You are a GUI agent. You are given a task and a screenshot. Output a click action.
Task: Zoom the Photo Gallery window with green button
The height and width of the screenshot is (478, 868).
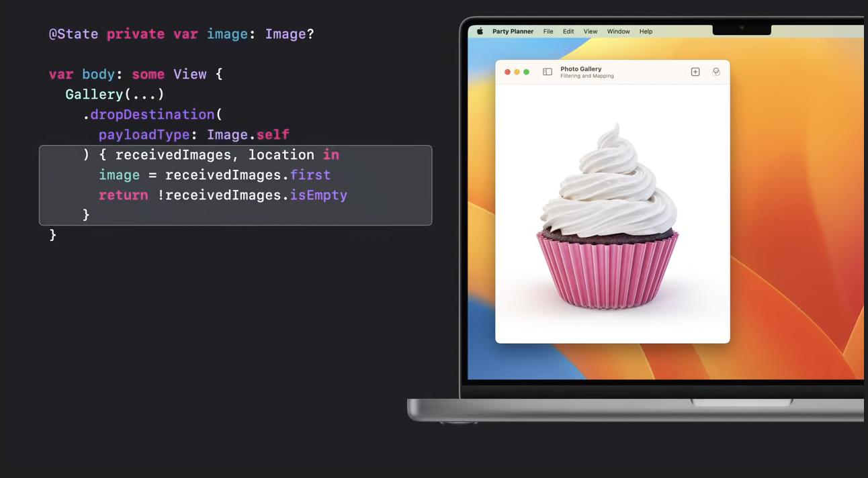[x=526, y=72]
